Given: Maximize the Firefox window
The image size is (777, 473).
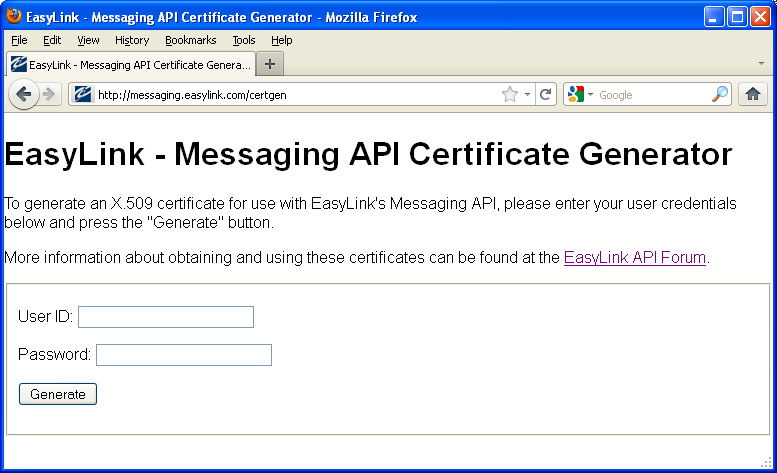Looking at the screenshot, I should click(737, 17).
